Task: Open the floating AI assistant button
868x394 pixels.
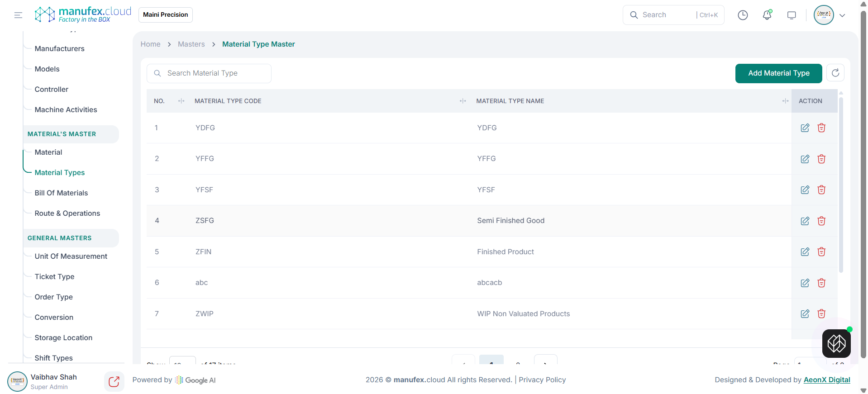Action: coord(836,343)
